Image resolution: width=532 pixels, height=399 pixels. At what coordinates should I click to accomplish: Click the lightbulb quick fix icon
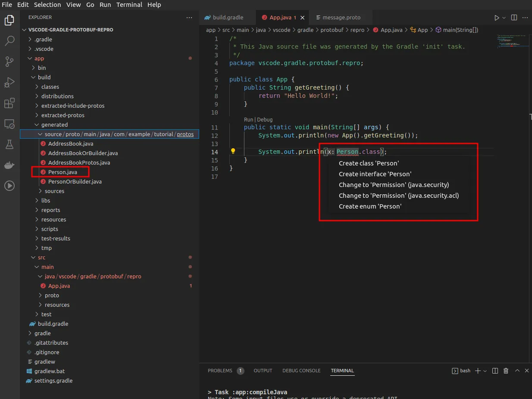(x=233, y=151)
